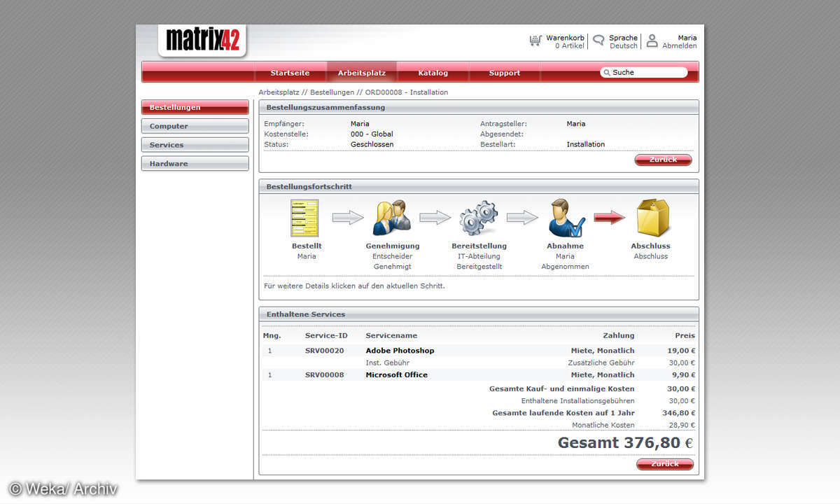Click the Zahlung column header
The height and width of the screenshot is (504, 840).
(x=619, y=335)
